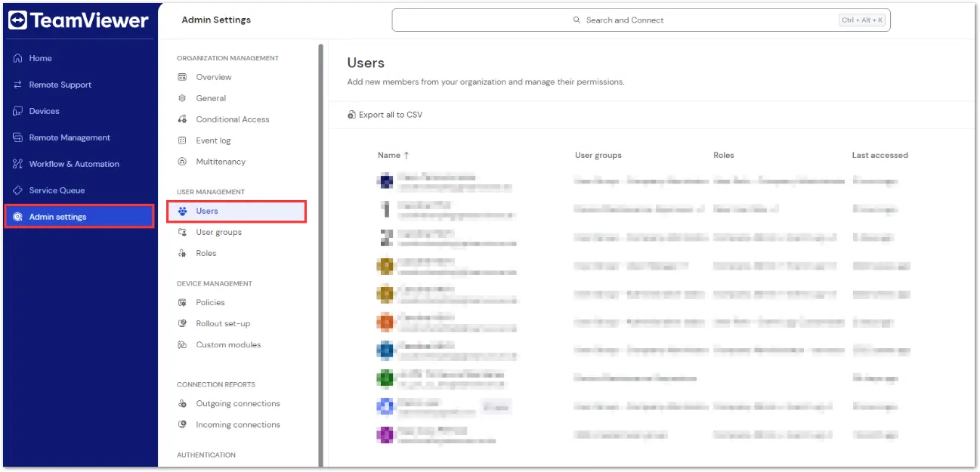Click the TeamViewer logo
The height and width of the screenshot is (472, 980).
coord(78,20)
